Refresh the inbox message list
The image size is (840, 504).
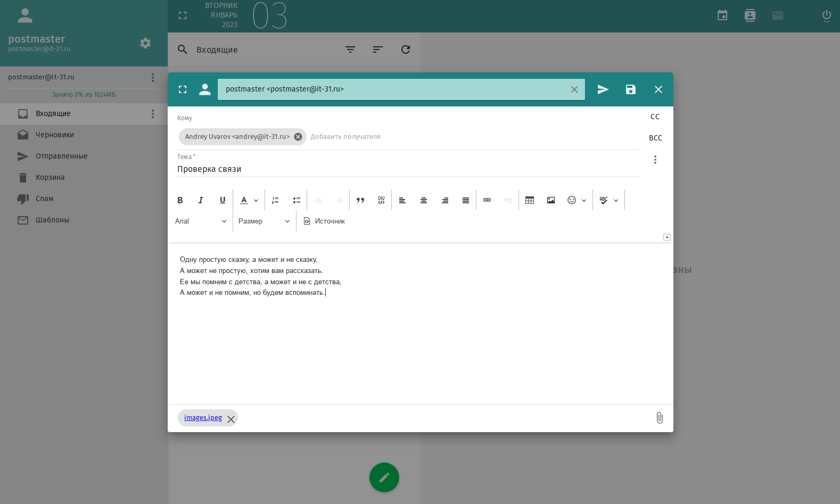[x=406, y=49]
